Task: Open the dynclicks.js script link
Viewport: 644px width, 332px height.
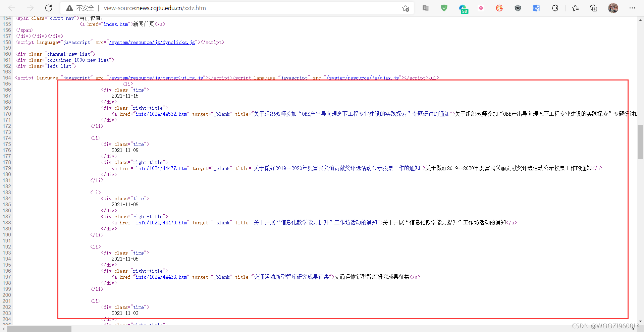Action: click(x=152, y=42)
